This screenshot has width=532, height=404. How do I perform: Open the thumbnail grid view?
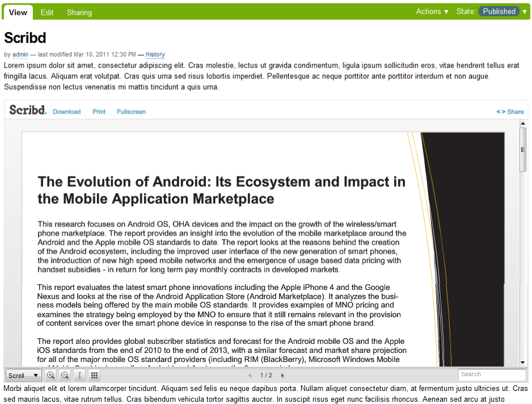[94, 375]
